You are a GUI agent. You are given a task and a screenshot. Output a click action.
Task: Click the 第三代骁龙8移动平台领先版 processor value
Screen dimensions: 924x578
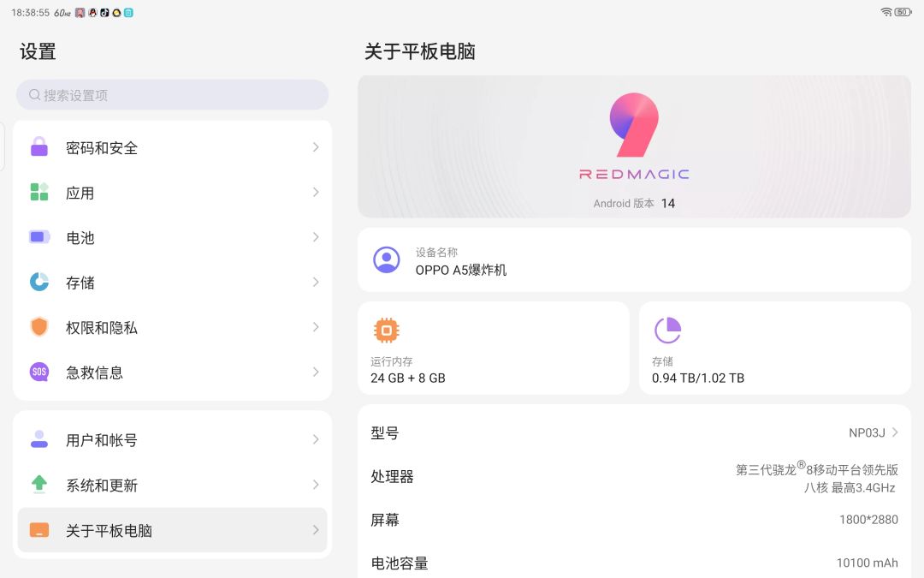pos(817,468)
